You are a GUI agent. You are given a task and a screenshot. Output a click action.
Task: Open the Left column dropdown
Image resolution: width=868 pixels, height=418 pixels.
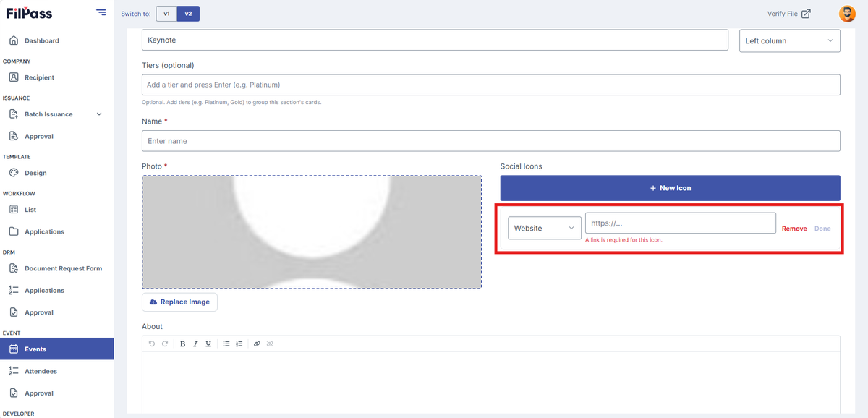(790, 40)
